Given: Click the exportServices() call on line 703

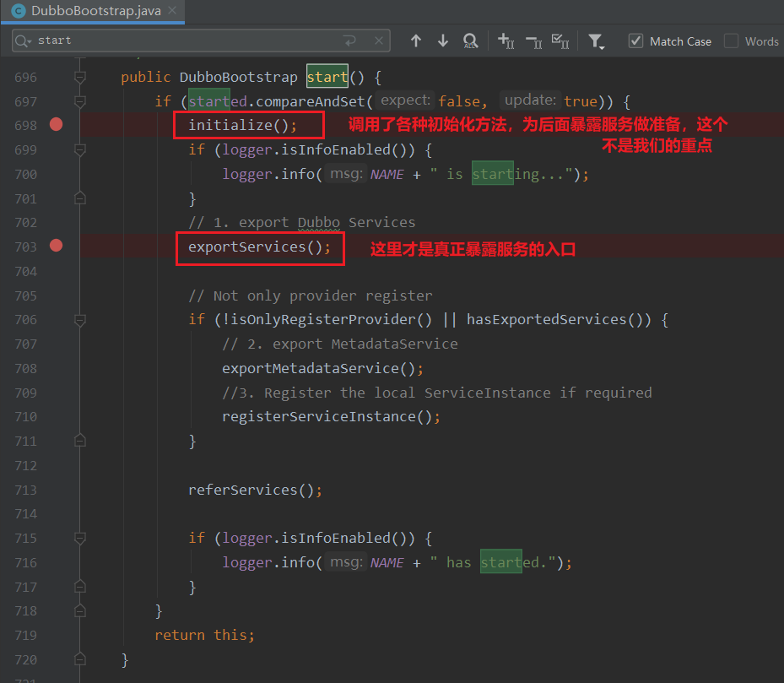Looking at the screenshot, I should (259, 247).
